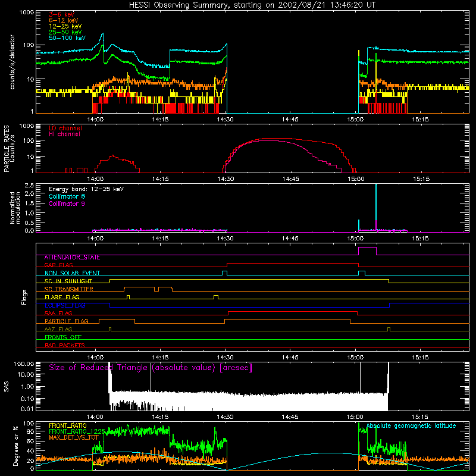
Task: Select the green 25-50 keV legend label
Action: click(x=65, y=32)
